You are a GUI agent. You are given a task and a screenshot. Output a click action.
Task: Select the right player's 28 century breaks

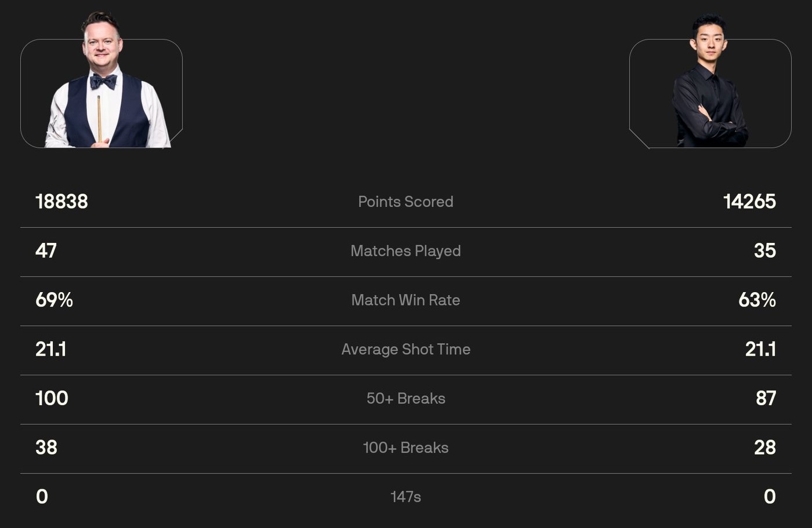point(764,448)
